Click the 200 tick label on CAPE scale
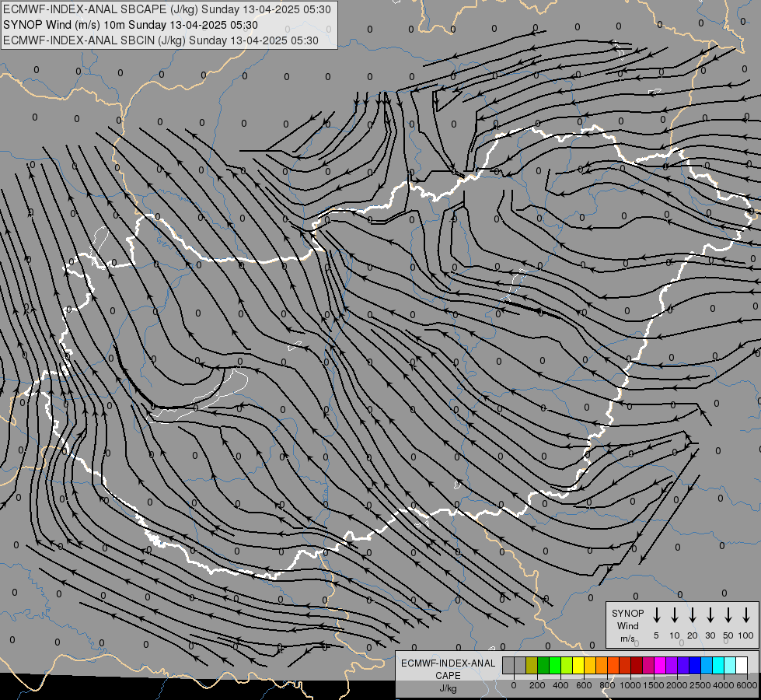 click(537, 685)
